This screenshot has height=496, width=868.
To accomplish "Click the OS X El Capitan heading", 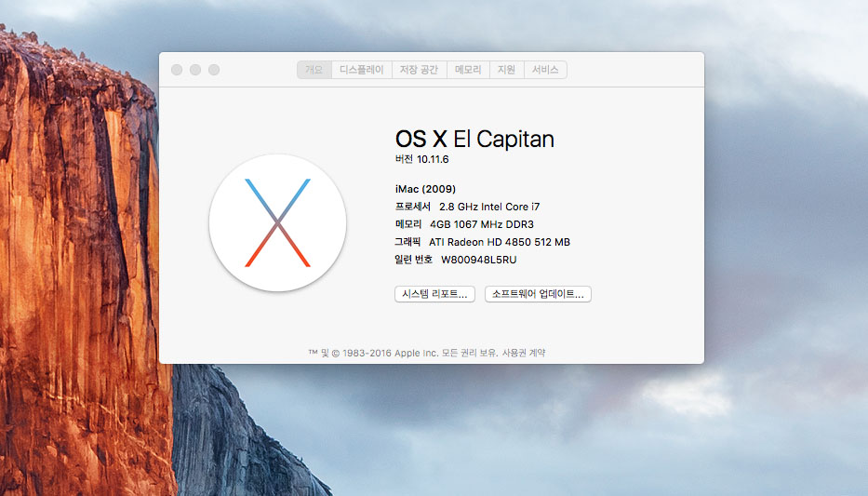I will pyautogui.click(x=474, y=139).
